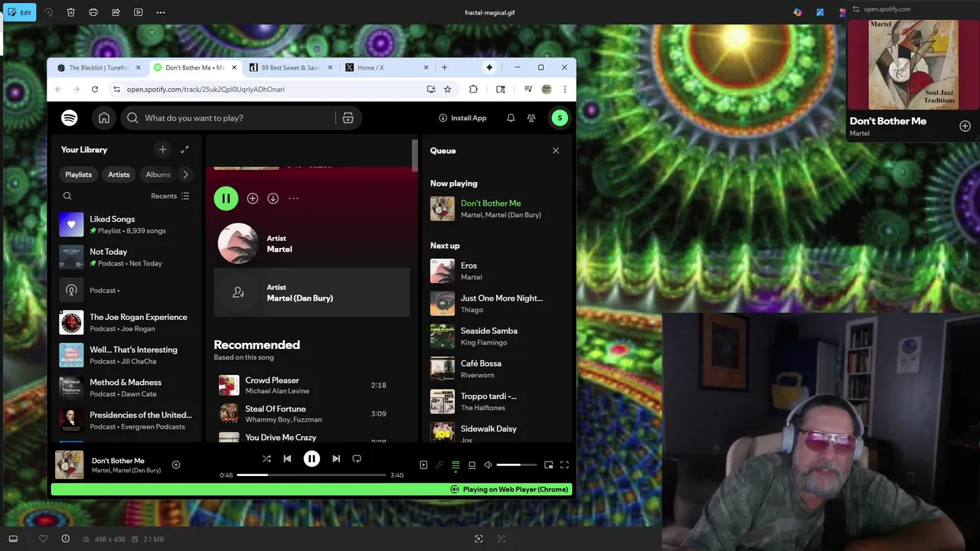The image size is (980, 551).
Task: Open See more dots in Photos toolbar
Action: 160,12
